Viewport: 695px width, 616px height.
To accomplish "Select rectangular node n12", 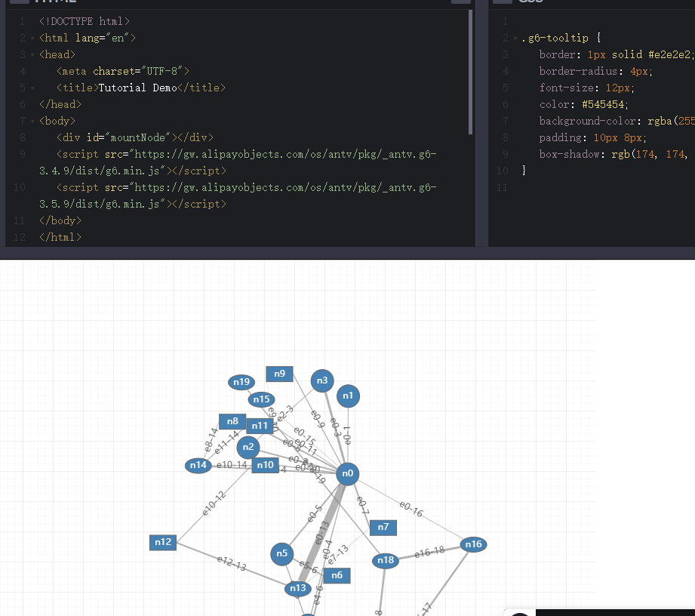I will [x=163, y=542].
